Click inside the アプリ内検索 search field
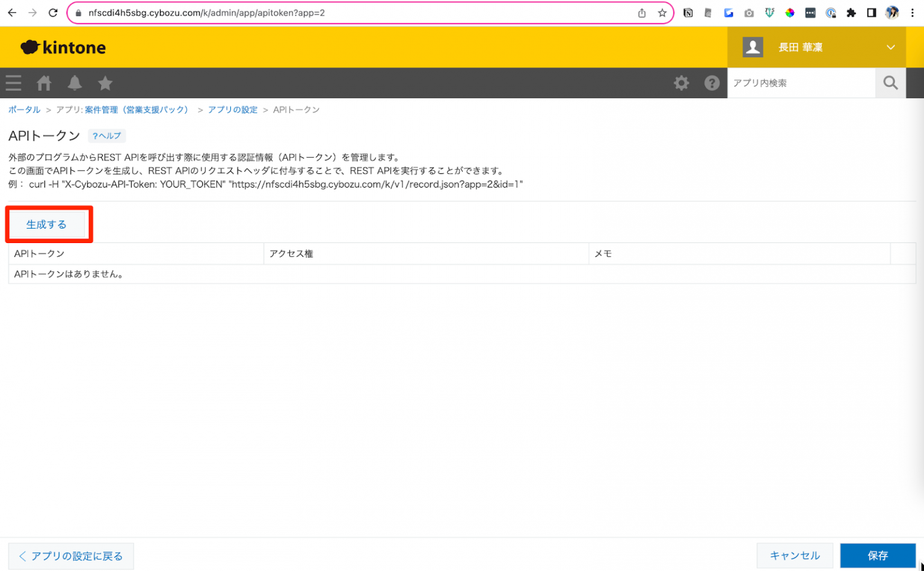 click(800, 83)
